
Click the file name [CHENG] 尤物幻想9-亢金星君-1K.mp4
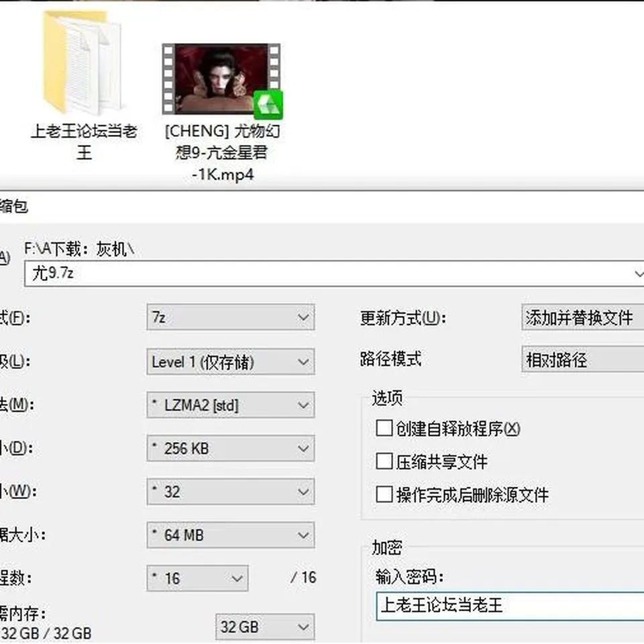point(222,152)
